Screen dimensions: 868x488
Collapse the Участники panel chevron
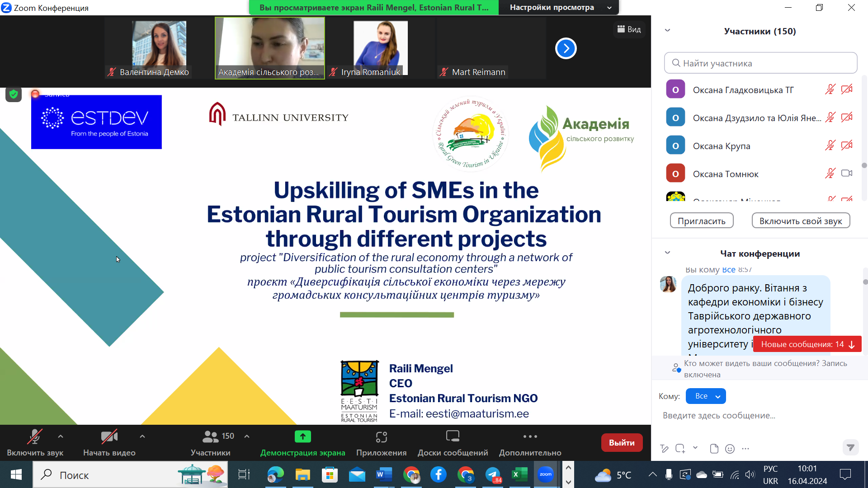coord(667,31)
